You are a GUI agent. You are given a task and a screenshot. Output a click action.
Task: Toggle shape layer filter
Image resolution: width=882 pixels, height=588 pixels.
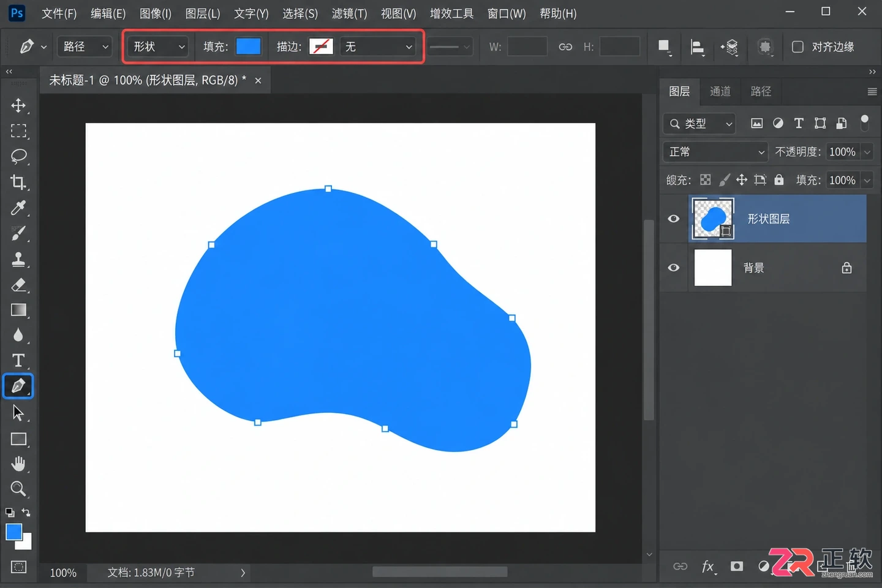point(820,123)
